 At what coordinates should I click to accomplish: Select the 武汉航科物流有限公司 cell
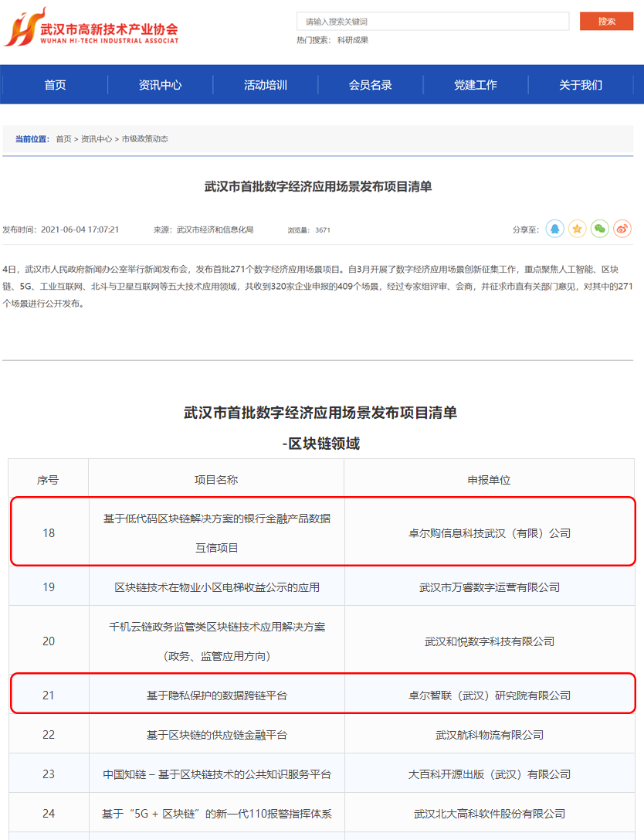(x=490, y=734)
